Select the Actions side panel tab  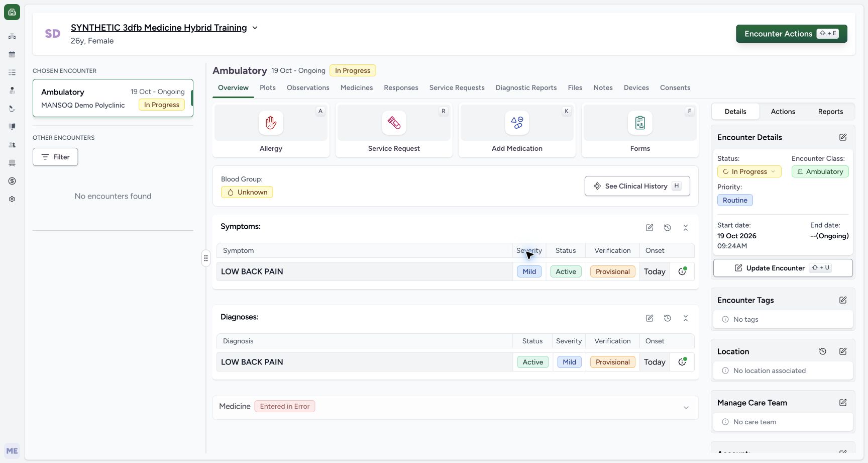tap(783, 112)
